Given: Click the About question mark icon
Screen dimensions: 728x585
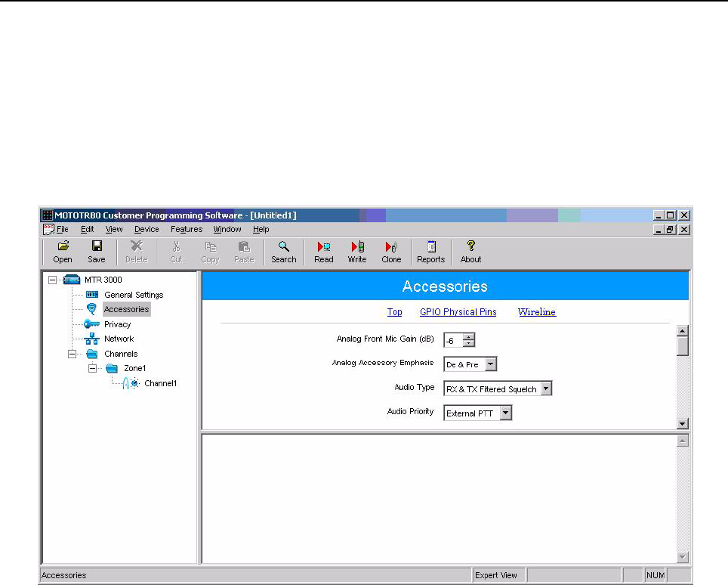Looking at the screenshot, I should tap(470, 246).
